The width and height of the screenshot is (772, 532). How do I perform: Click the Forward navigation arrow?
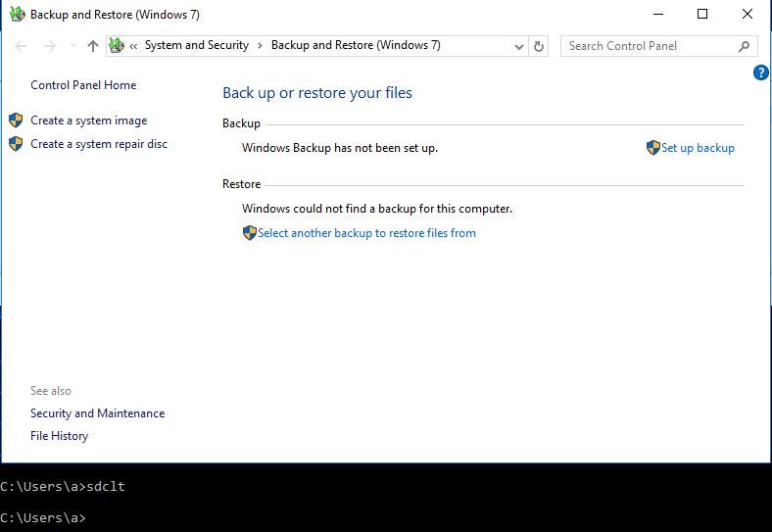coord(50,46)
